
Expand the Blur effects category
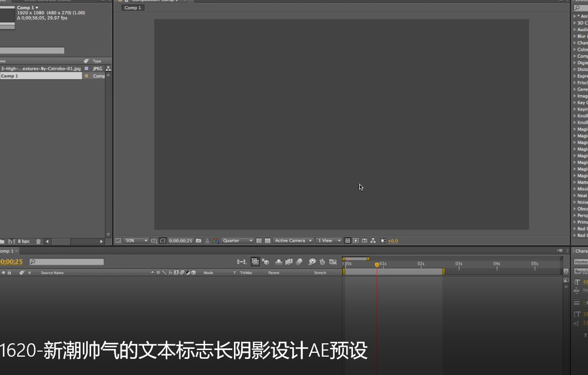point(575,36)
